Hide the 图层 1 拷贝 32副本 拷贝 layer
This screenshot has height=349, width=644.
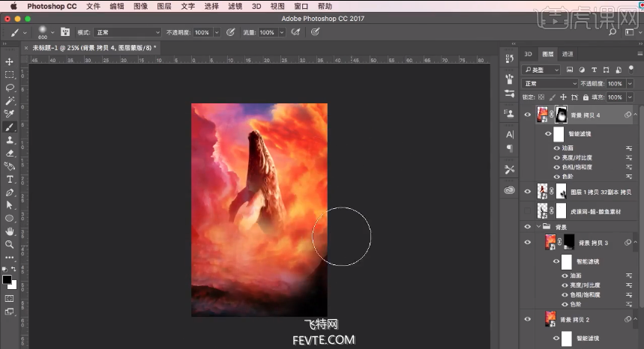click(x=528, y=192)
